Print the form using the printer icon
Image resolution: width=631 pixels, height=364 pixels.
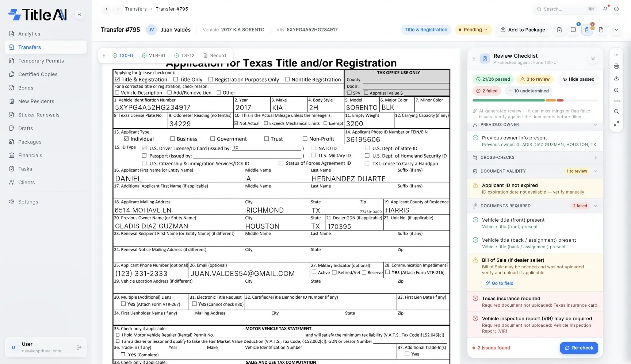click(x=616, y=66)
